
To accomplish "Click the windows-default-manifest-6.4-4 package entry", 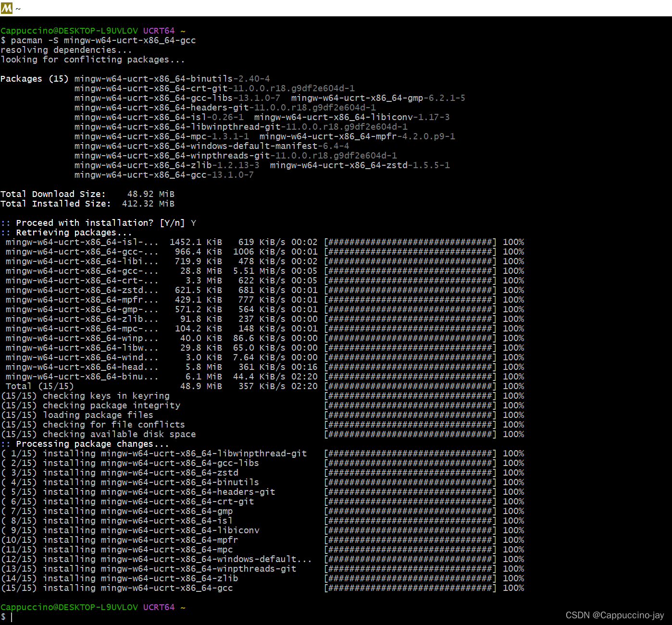I will pyautogui.click(x=212, y=146).
